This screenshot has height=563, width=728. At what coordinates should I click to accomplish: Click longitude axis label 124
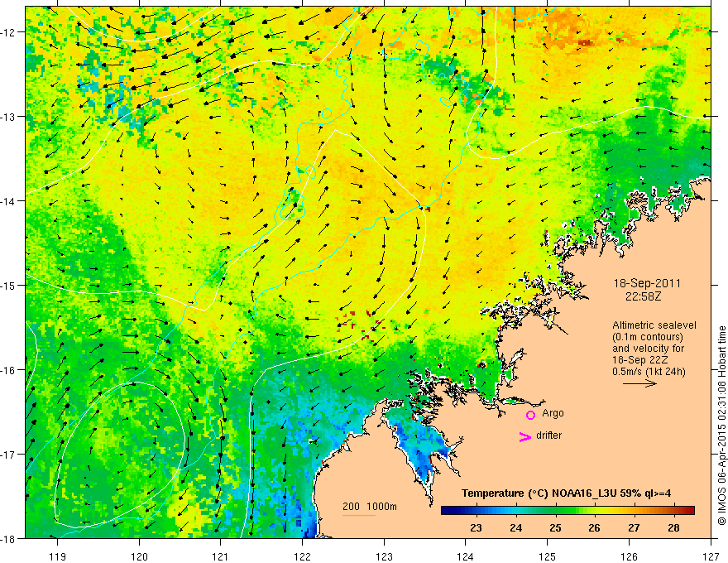(x=466, y=556)
